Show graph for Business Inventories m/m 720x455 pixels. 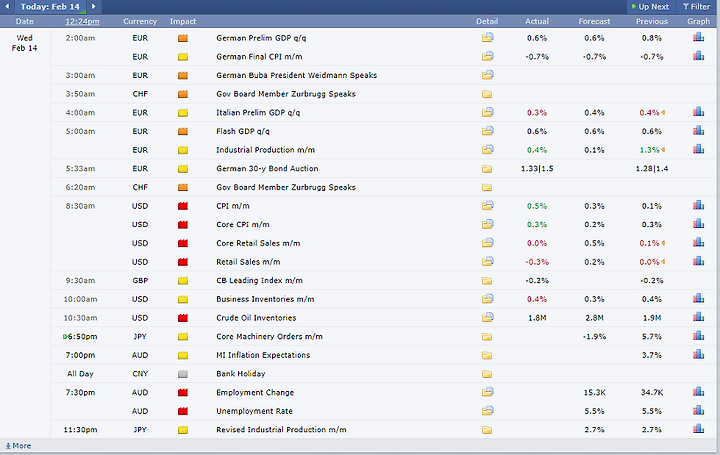[698, 298]
